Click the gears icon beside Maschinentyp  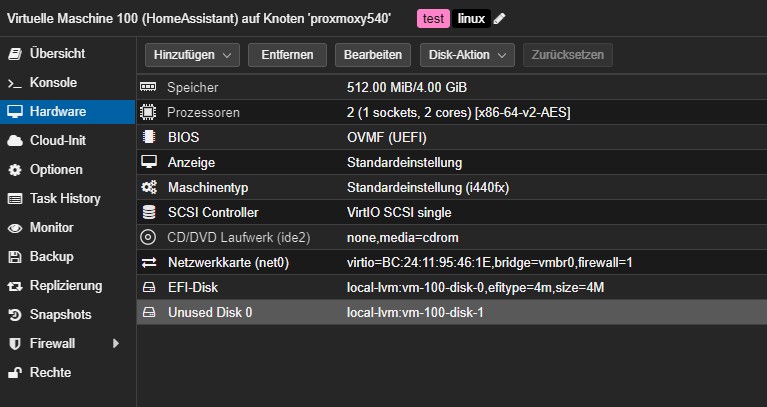pyautogui.click(x=149, y=187)
